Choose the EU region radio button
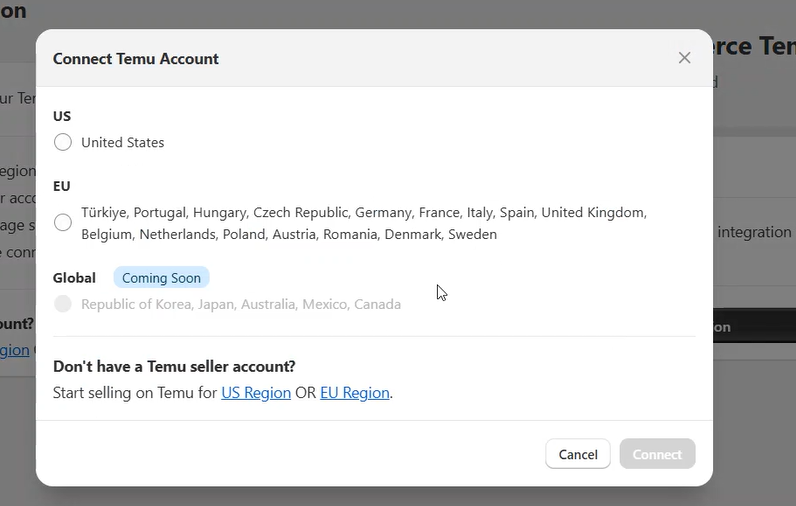 [63, 222]
